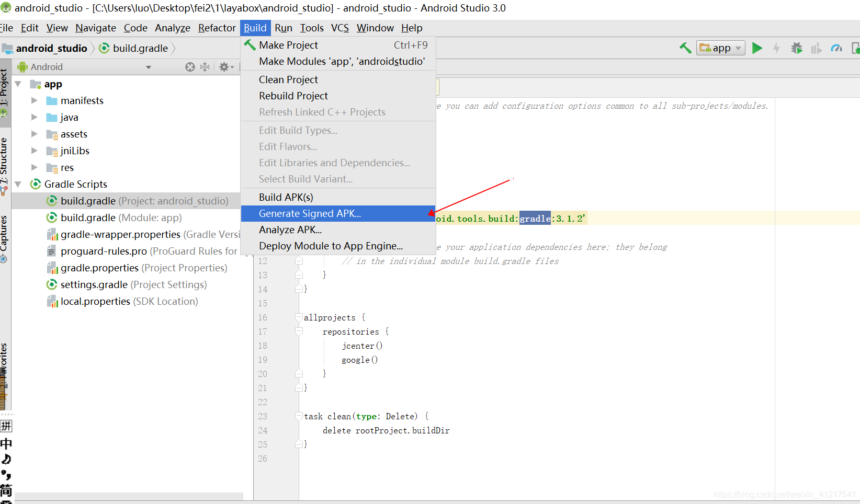Open the Android Profiler gauge icon
The height and width of the screenshot is (504, 860).
(836, 48)
